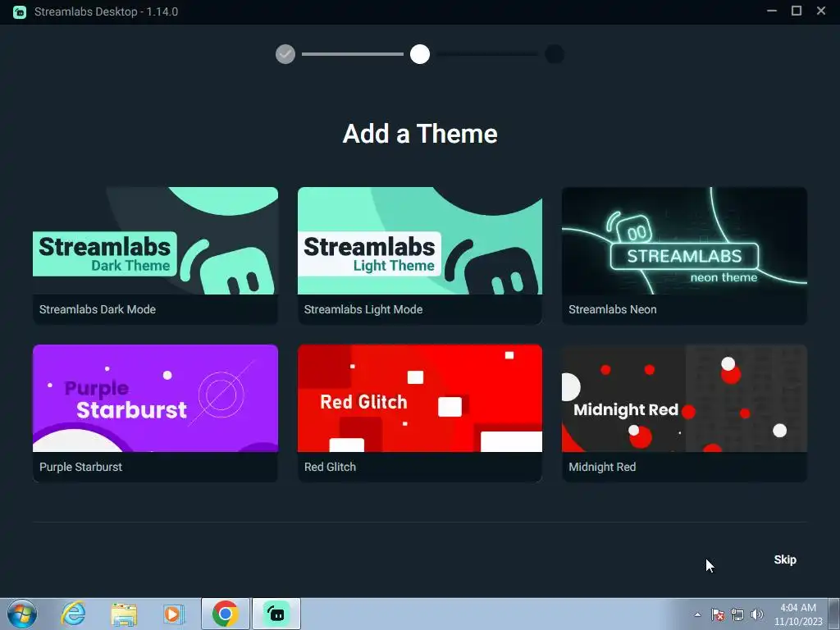The image size is (840, 630).
Task: Click the 'Streamlabs Light Mode' caption
Action: (363, 309)
